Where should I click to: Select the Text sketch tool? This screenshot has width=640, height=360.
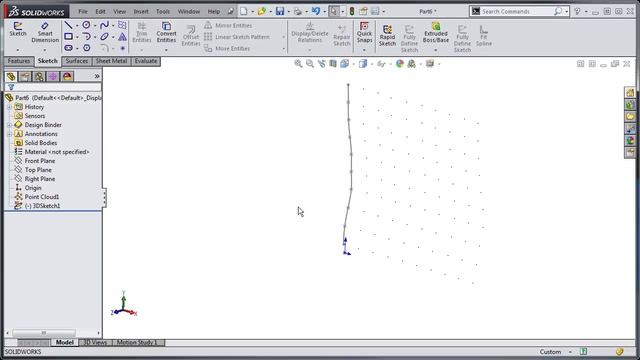click(x=122, y=37)
